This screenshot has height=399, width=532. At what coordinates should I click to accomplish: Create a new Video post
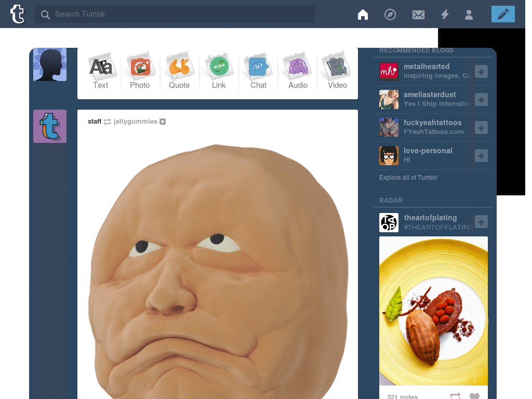coord(337,71)
